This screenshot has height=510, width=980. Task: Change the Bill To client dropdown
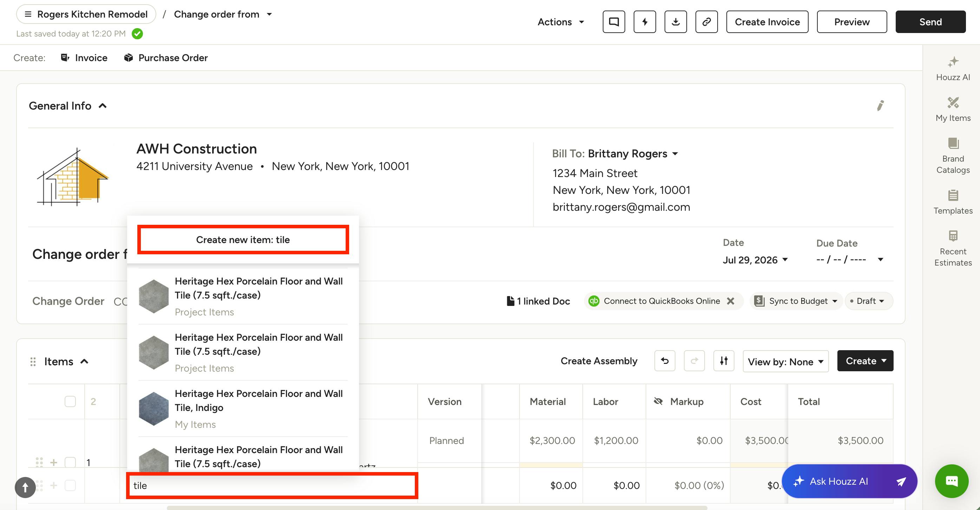tap(633, 153)
